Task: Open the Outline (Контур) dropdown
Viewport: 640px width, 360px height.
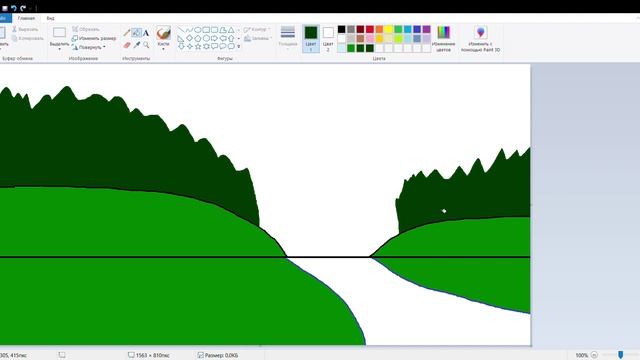Action: tap(257, 29)
